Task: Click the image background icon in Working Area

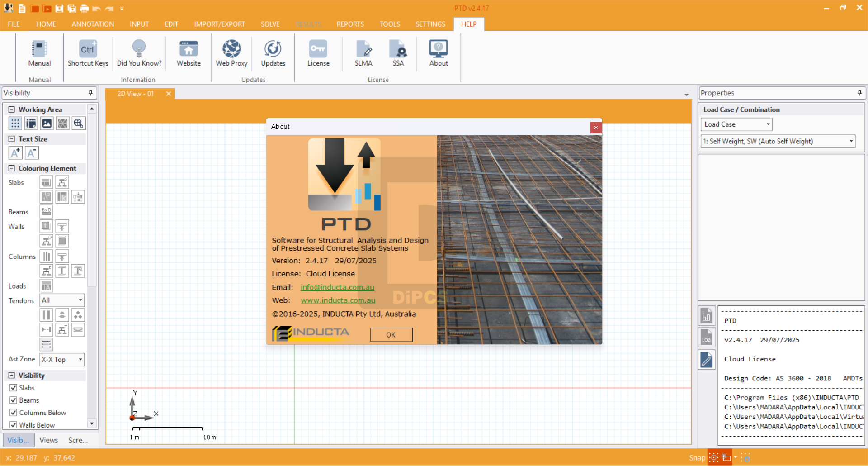Action: tap(47, 123)
